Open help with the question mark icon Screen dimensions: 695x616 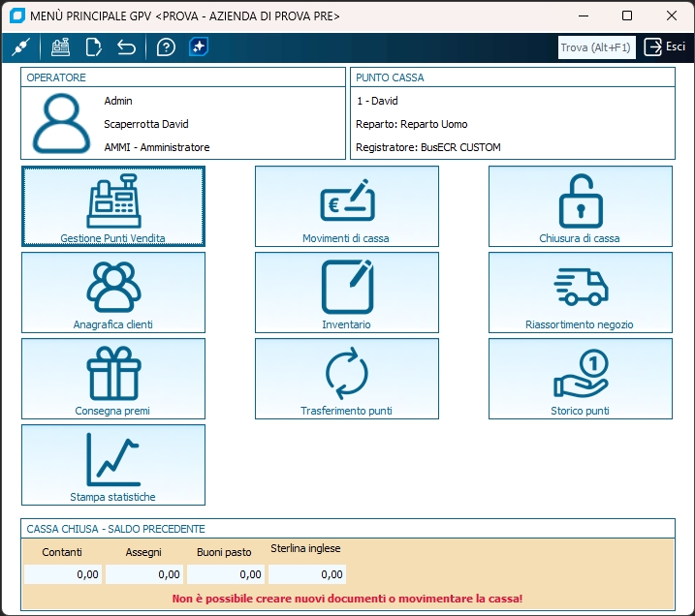[166, 47]
